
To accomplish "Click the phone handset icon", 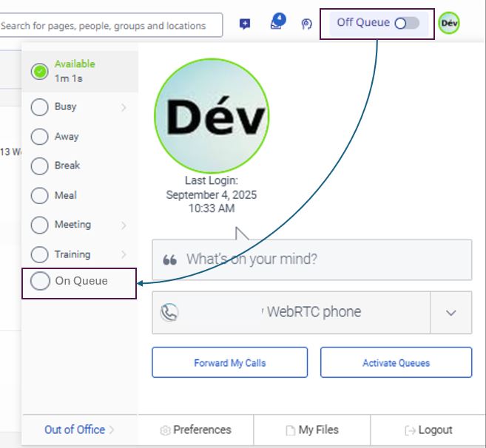I will pos(169,312).
